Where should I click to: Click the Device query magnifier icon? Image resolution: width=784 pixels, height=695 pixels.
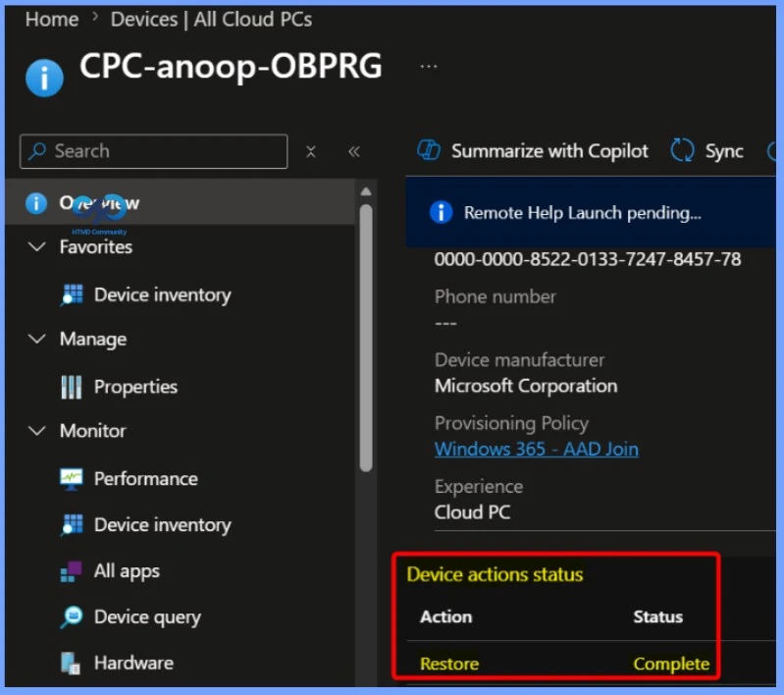[x=72, y=616]
